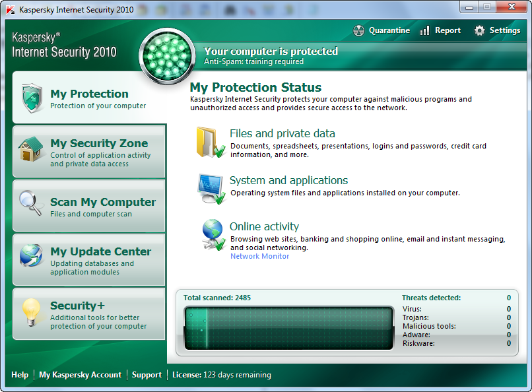The width and height of the screenshot is (532, 392).
Task: Click the Scan My Computer magnifier icon
Action: click(30, 203)
